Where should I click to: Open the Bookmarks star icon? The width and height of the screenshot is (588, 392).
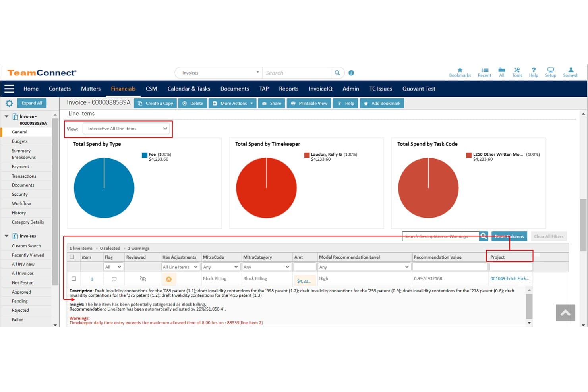(460, 70)
